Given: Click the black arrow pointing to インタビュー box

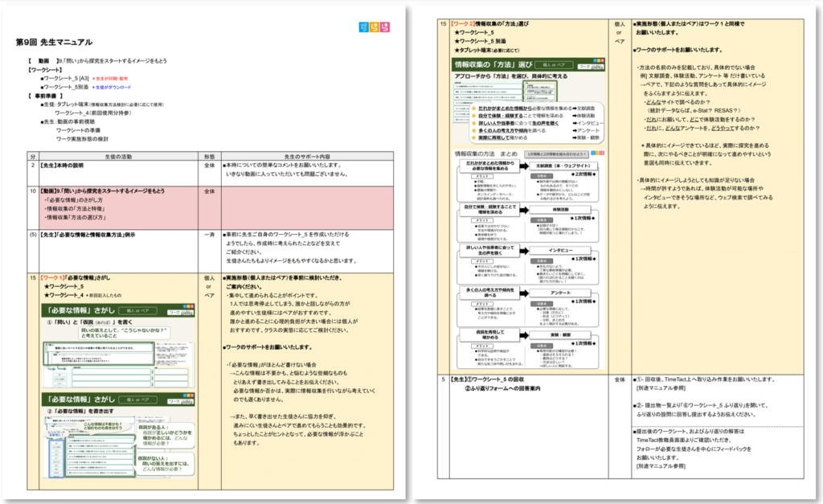Looking at the screenshot, I should 523,251.
